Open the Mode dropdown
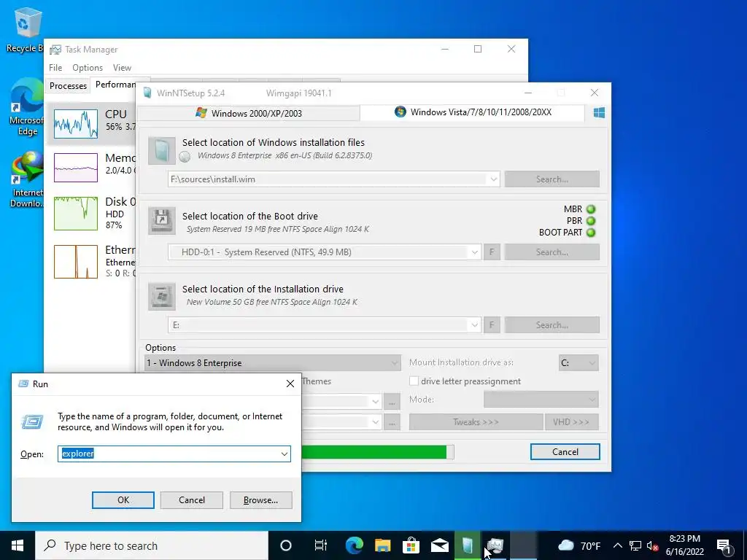 click(541, 399)
